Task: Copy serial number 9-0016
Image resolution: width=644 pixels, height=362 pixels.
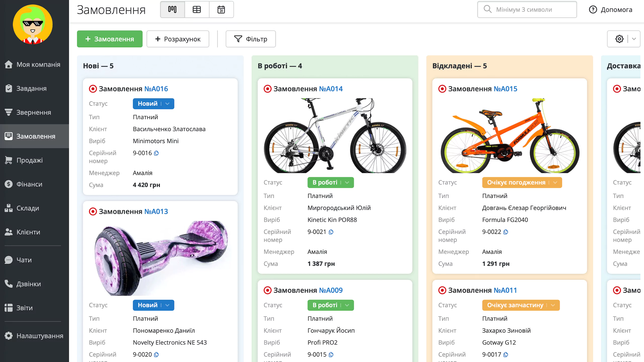Action: click(x=156, y=153)
